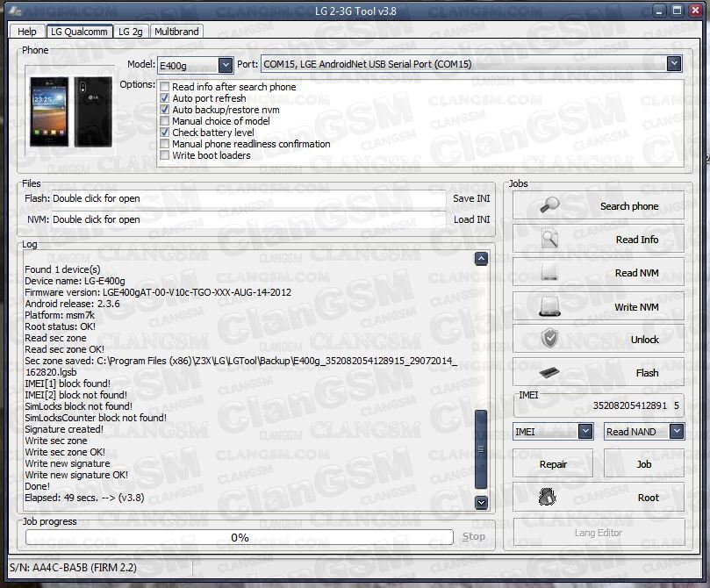The width and height of the screenshot is (710, 588).
Task: Enable Read info after search phone
Action: (165, 87)
